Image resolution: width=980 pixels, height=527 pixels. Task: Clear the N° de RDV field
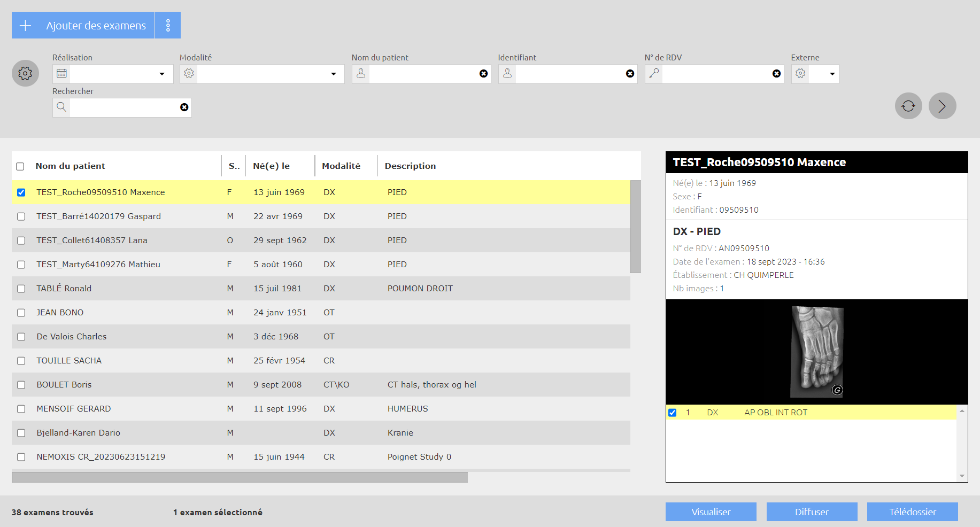click(x=776, y=74)
